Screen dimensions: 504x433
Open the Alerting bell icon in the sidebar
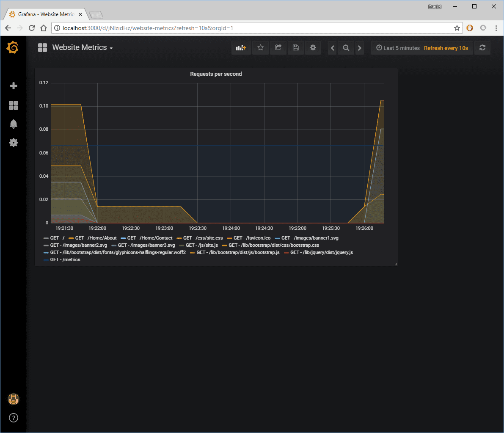(x=14, y=124)
